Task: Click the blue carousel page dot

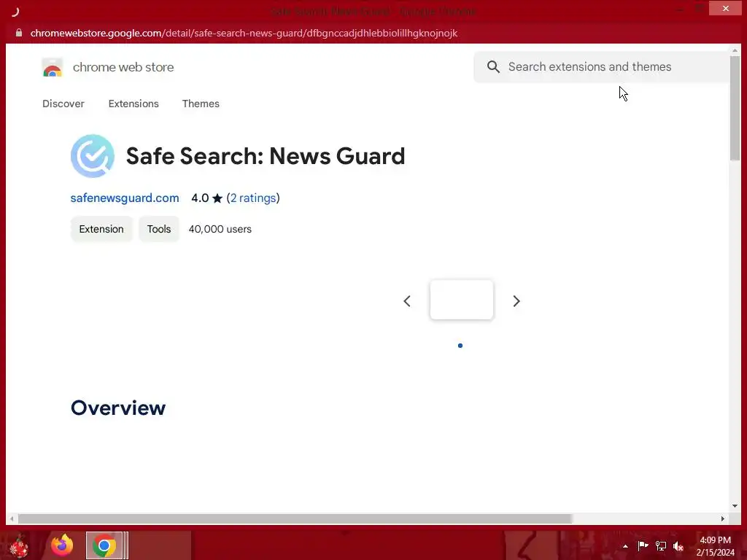Action: point(460,346)
